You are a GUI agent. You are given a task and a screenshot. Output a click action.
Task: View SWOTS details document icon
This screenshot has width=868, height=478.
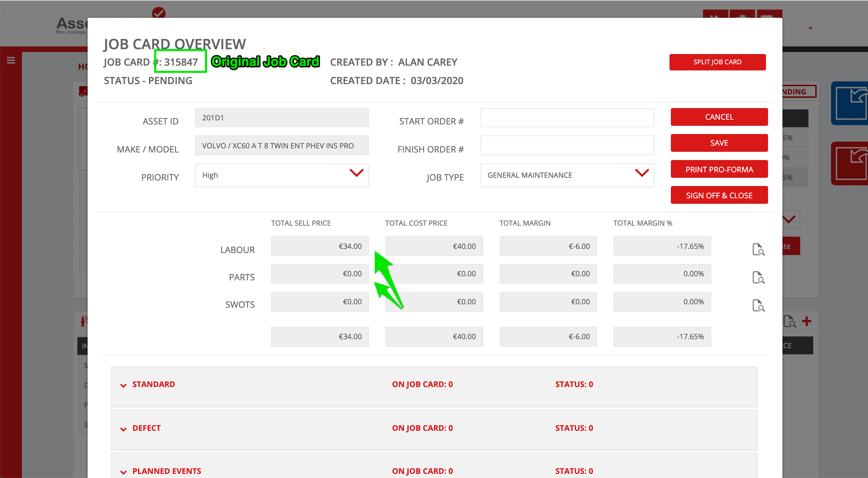click(758, 306)
